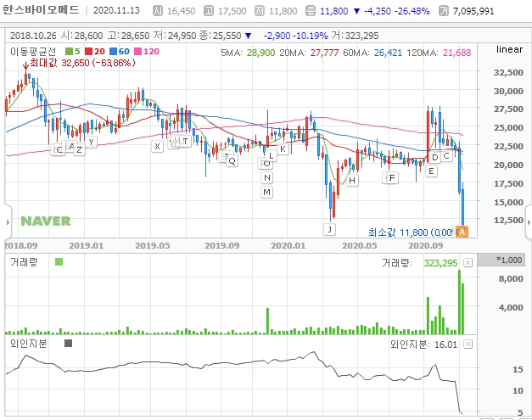
Task: Close the 거래량 volume panel
Action: coord(468,262)
